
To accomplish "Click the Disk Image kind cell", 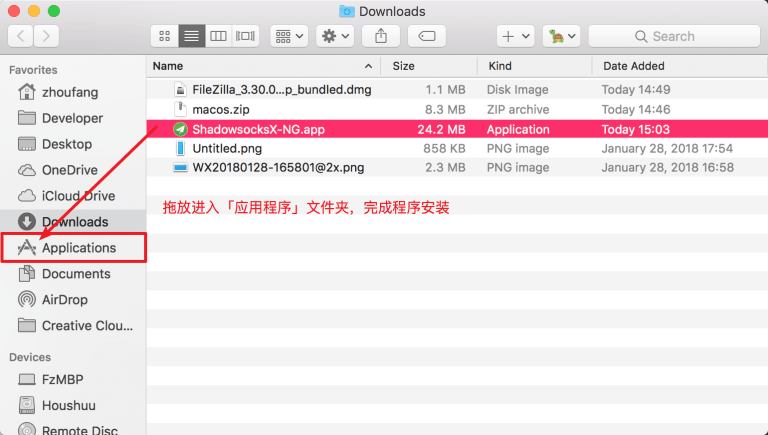I will point(517,90).
